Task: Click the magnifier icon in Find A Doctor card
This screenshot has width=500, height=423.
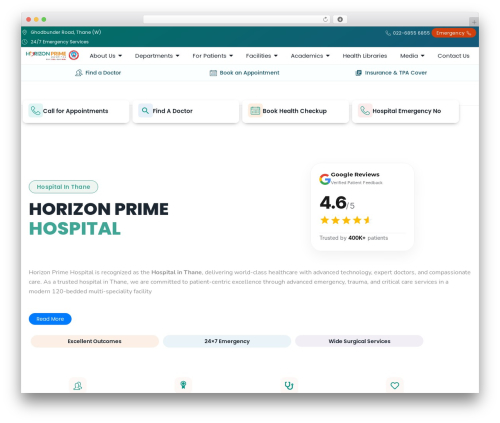Action: tap(145, 110)
